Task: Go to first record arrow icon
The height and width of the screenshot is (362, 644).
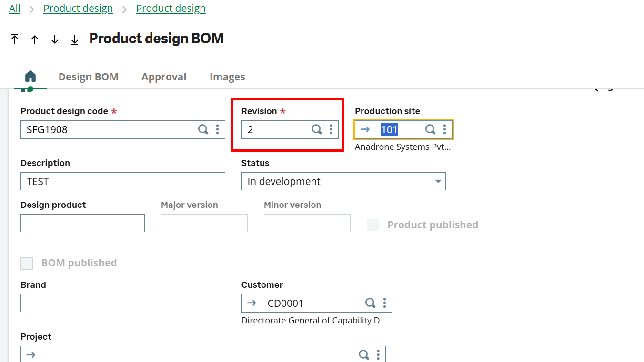Action: click(x=15, y=39)
